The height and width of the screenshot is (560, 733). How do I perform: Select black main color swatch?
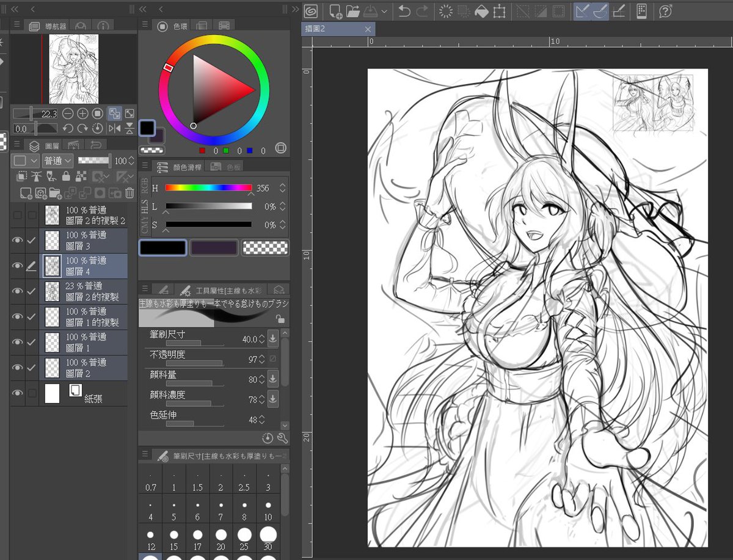[162, 247]
